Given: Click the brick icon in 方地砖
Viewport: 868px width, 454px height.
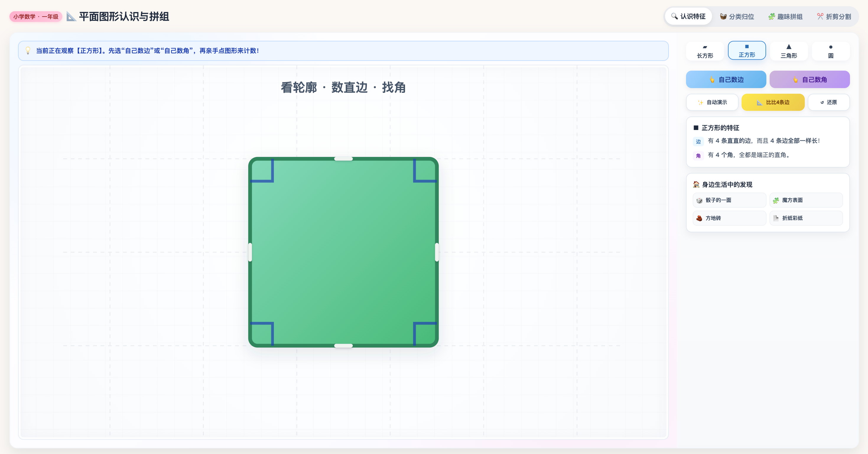Looking at the screenshot, I should point(700,218).
